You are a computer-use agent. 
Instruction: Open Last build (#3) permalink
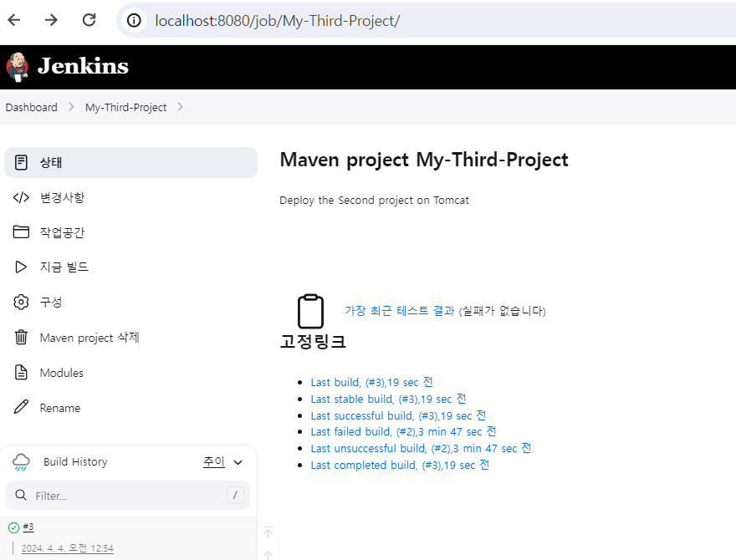tap(371, 382)
